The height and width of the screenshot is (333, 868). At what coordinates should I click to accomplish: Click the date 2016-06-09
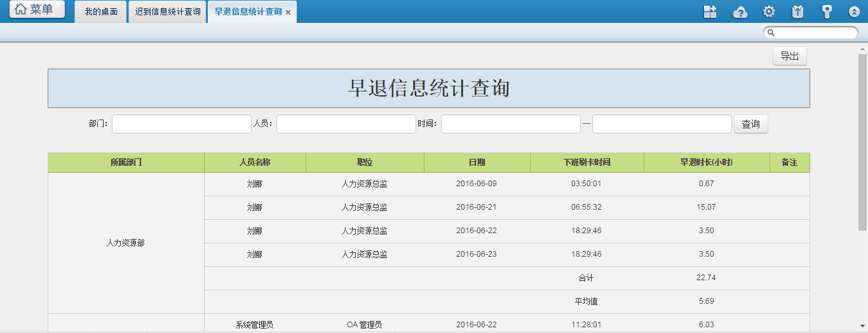[477, 184]
